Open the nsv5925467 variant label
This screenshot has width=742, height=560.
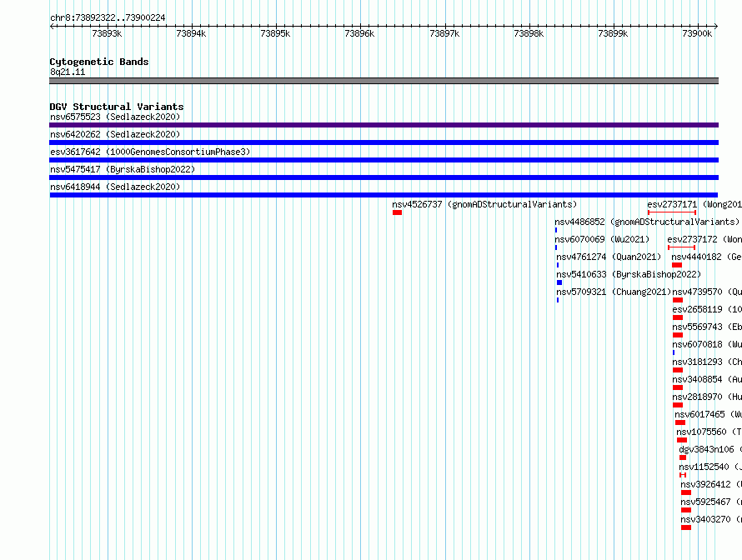tap(711, 502)
